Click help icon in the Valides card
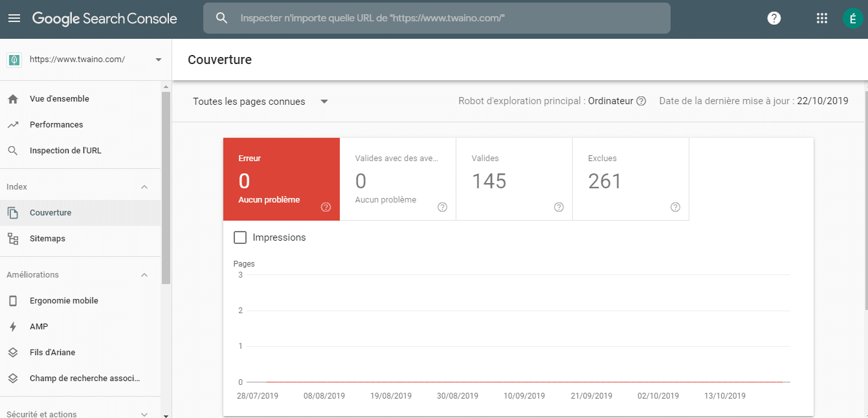 click(559, 207)
